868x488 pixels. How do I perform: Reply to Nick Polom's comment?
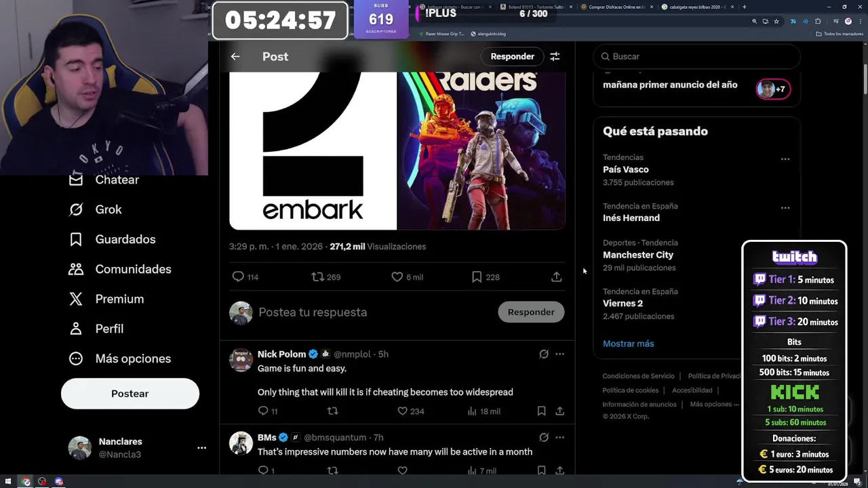(263, 411)
